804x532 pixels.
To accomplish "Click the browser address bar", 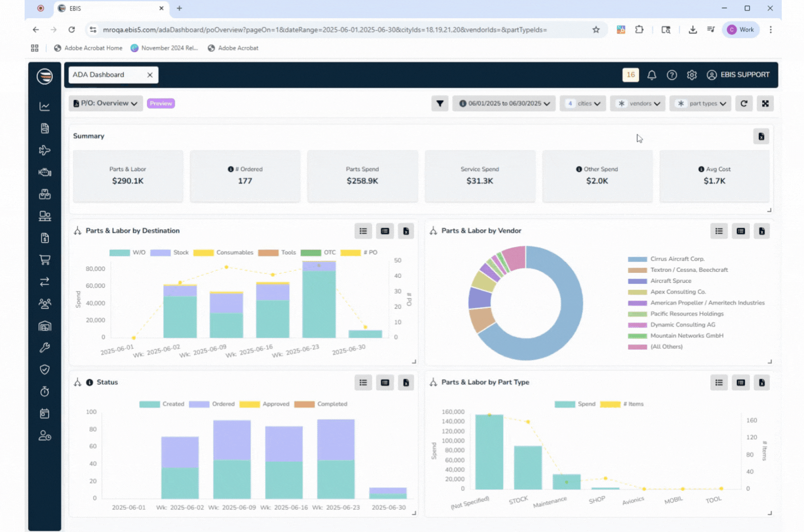I will [325, 30].
